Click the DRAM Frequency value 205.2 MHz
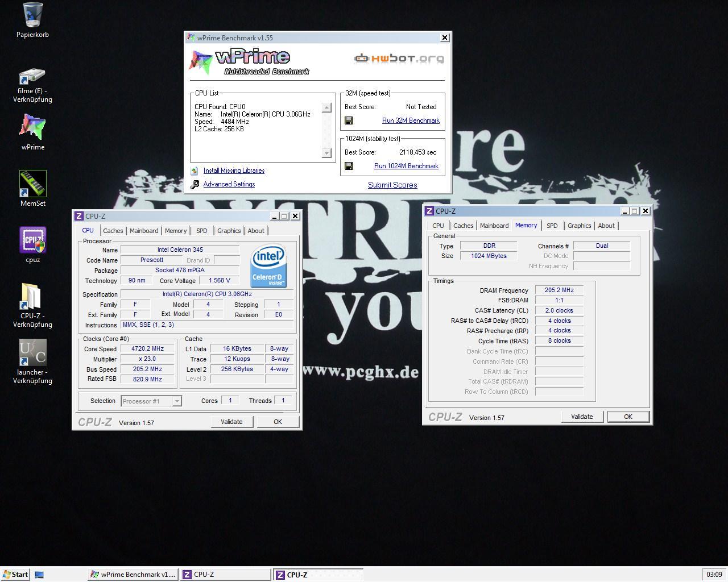728x582 pixels. click(x=559, y=290)
